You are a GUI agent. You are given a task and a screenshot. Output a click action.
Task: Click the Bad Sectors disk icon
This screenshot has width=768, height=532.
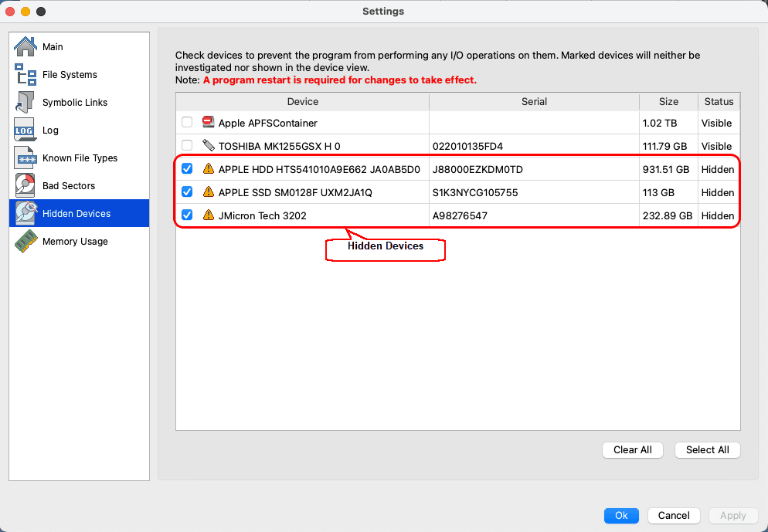coord(25,185)
